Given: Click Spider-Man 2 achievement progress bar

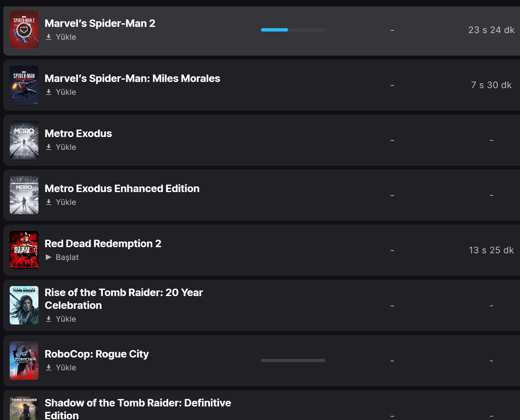Looking at the screenshot, I should pyautogui.click(x=293, y=30).
